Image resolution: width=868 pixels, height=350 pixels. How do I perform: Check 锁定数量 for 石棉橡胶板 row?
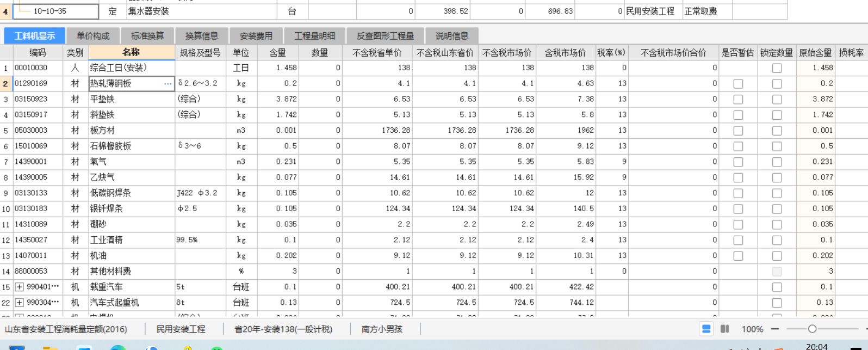point(777,146)
